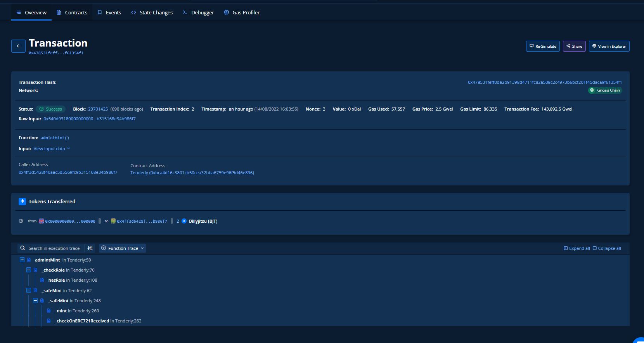This screenshot has height=343, width=644.
Task: Collapse the admintMint trace node
Action: 22,260
